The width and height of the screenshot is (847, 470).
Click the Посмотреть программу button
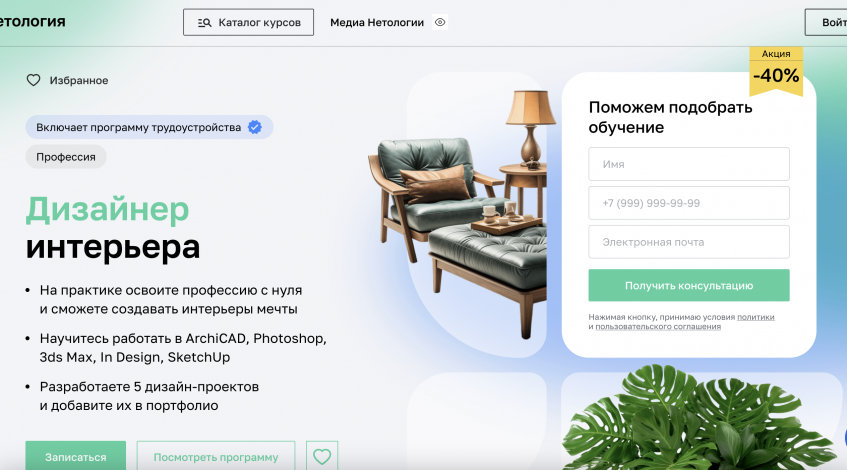click(216, 456)
